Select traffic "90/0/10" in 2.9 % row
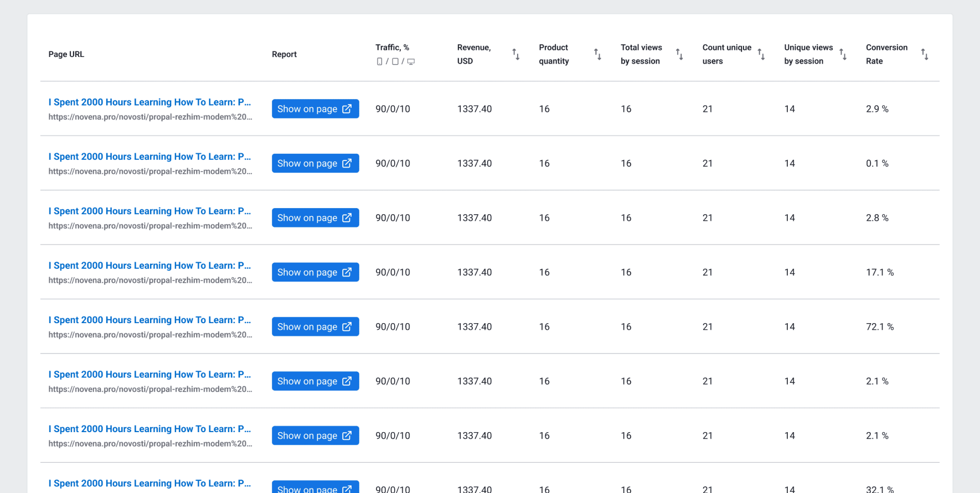 [x=393, y=109]
